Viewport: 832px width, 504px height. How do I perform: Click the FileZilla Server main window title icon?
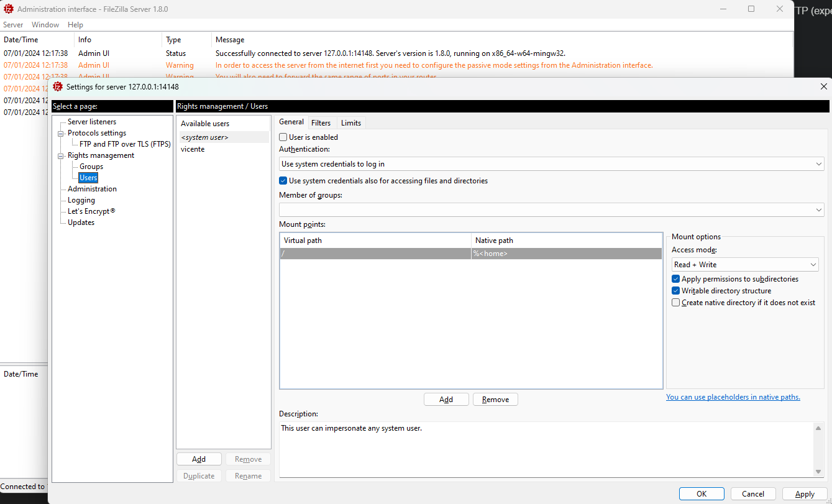pos(9,9)
